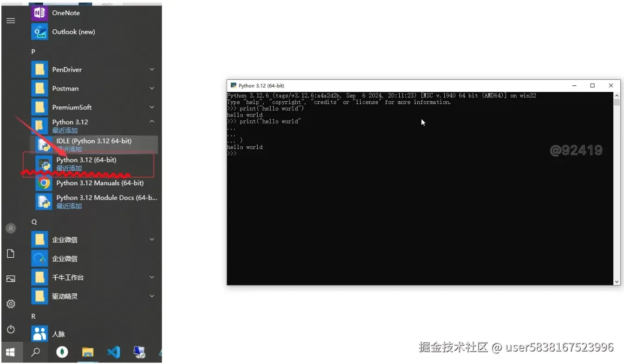Open Visual Studio Code on taskbar

pyautogui.click(x=114, y=352)
